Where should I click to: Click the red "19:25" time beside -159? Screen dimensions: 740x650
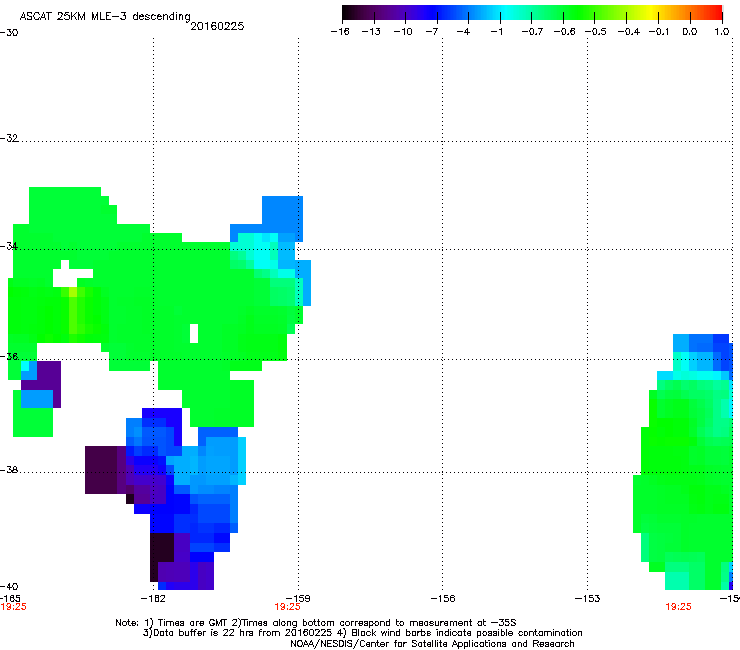point(287,607)
